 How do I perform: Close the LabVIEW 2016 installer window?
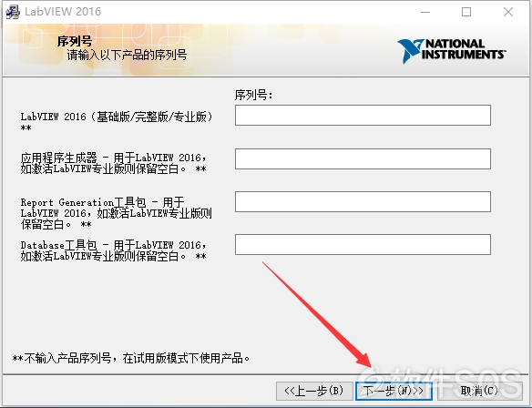[x=508, y=12]
